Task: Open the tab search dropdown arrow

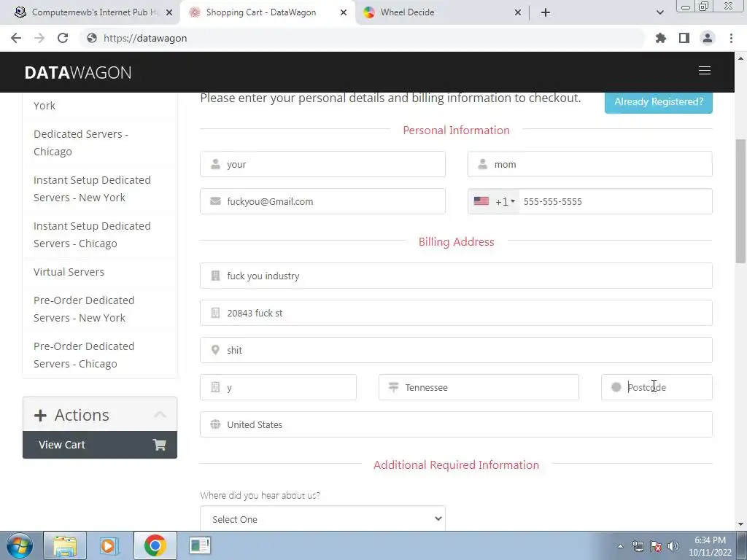Action: point(659,12)
